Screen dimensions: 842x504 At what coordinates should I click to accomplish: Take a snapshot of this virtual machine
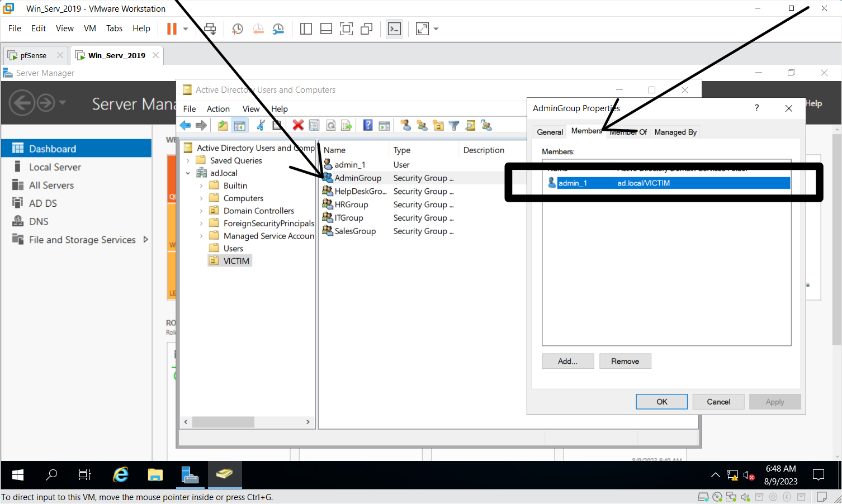[x=238, y=28]
